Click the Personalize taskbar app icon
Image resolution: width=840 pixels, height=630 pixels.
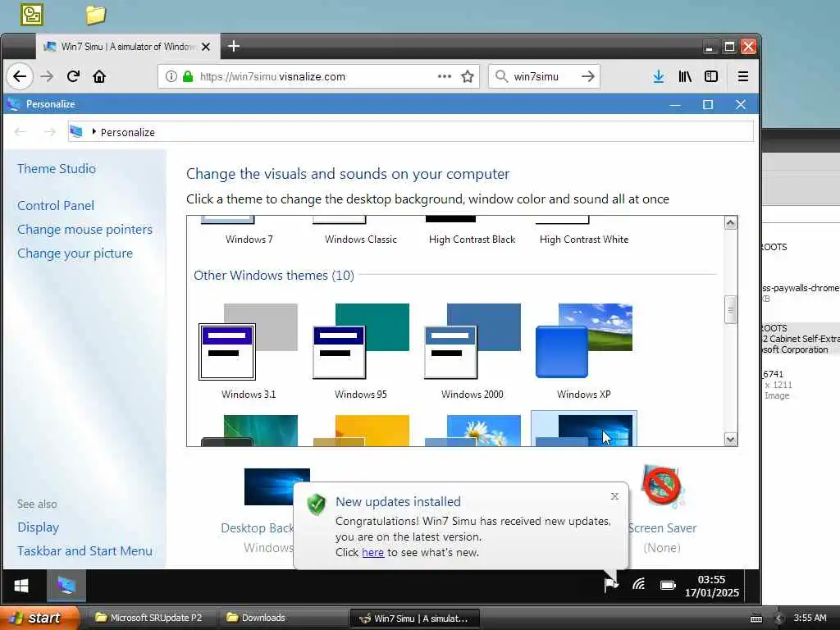point(66,586)
